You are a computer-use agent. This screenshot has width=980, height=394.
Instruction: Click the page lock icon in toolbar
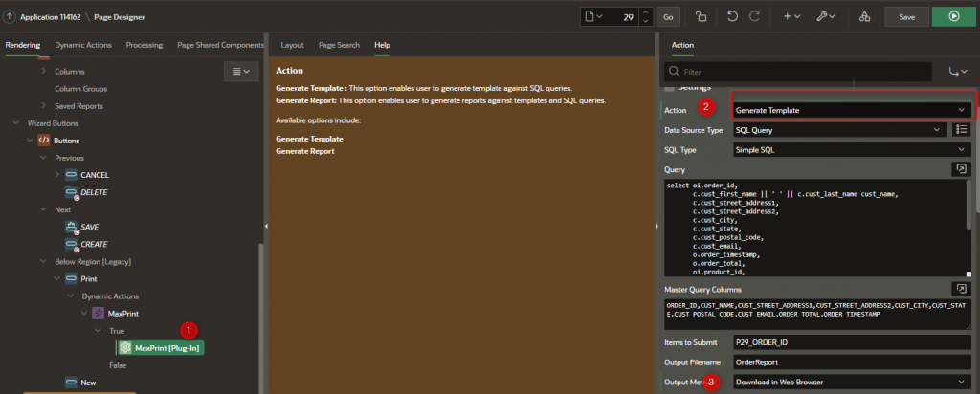coord(701,16)
